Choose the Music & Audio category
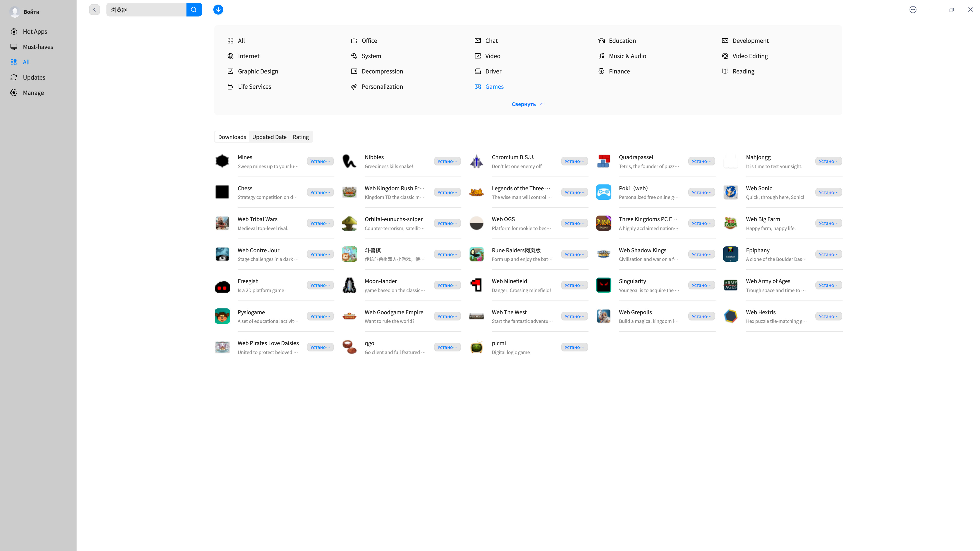Image resolution: width=980 pixels, height=551 pixels. pos(627,56)
